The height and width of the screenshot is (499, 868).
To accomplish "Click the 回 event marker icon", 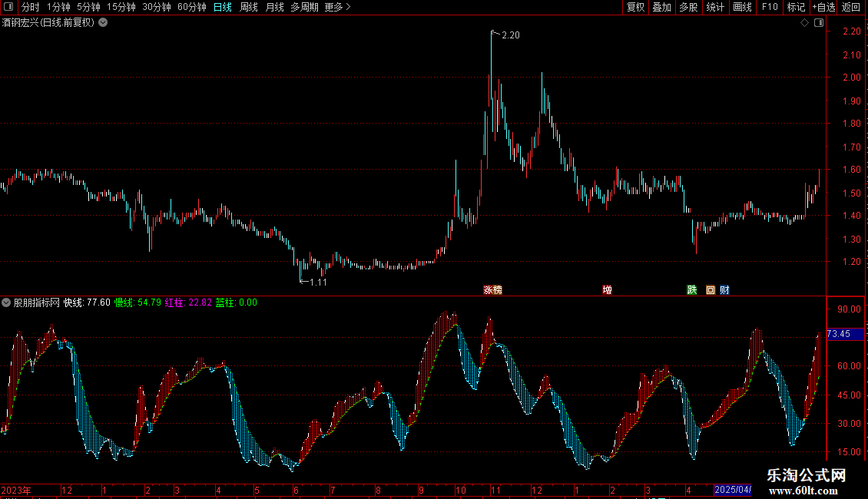I will click(711, 290).
